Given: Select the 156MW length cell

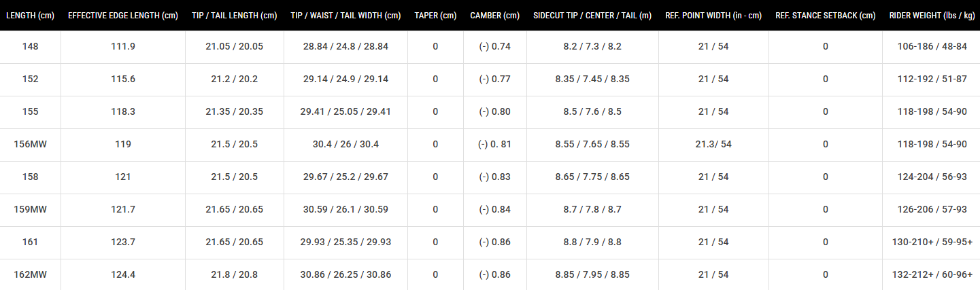Looking at the screenshot, I should coord(30,144).
